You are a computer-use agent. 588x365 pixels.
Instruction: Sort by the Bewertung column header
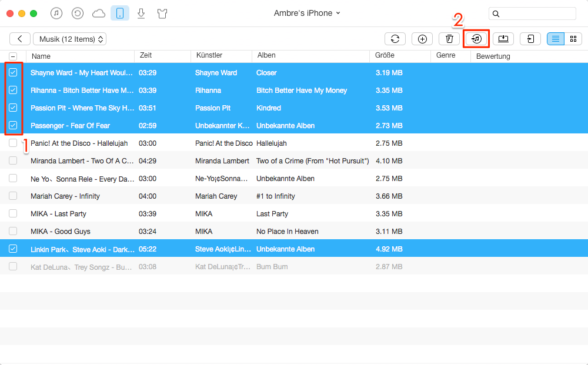493,56
